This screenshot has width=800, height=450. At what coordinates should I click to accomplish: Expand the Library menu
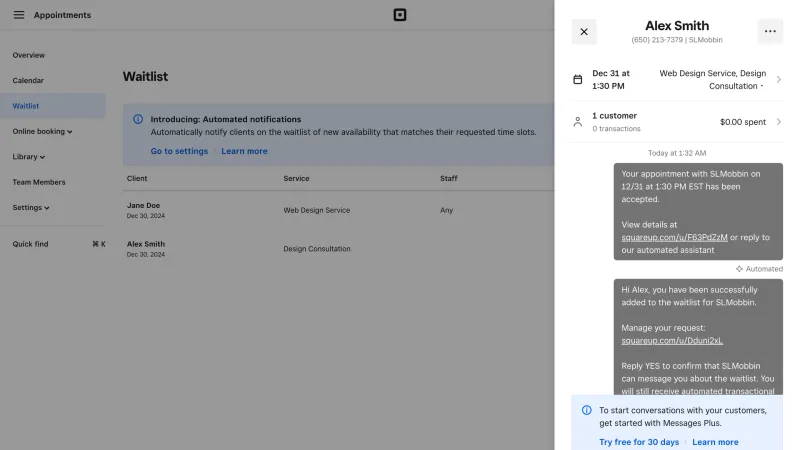click(x=29, y=157)
